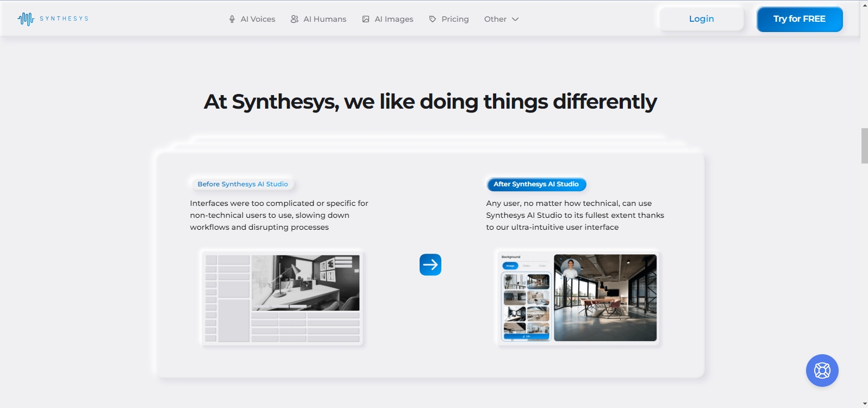This screenshot has width=868, height=408.
Task: Click the Synthesys waveform logo
Action: pos(53,19)
